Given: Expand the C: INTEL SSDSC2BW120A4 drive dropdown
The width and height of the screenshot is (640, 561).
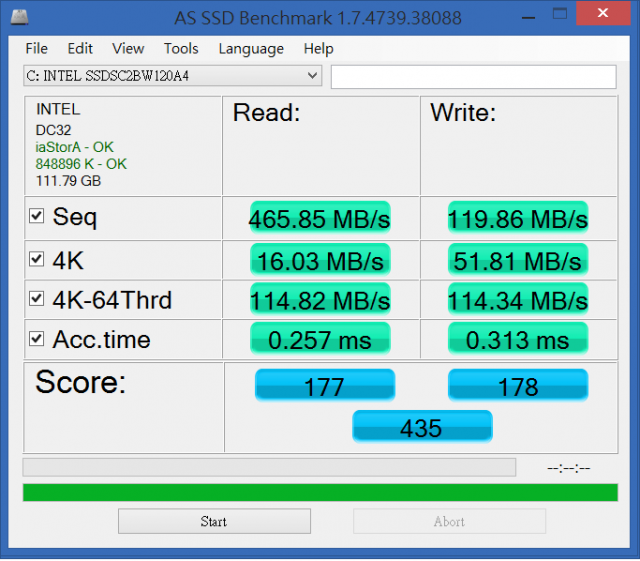Looking at the screenshot, I should click(173, 76).
